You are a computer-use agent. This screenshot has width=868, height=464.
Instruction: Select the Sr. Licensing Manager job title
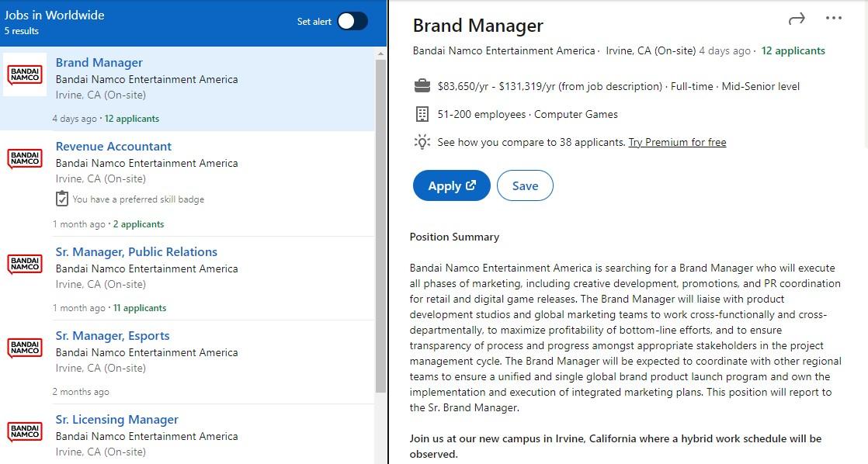pyautogui.click(x=116, y=420)
